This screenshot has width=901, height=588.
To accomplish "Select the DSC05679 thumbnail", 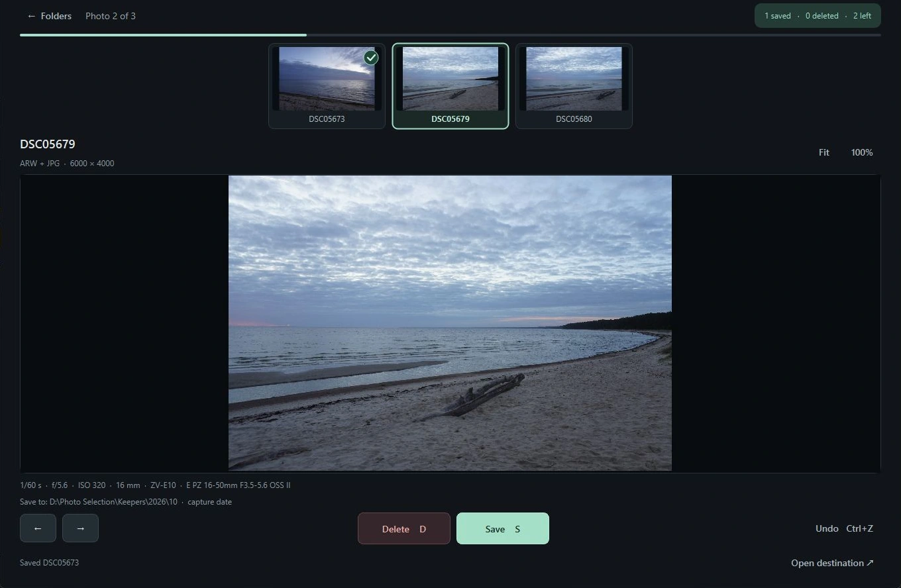I will tap(450, 86).
